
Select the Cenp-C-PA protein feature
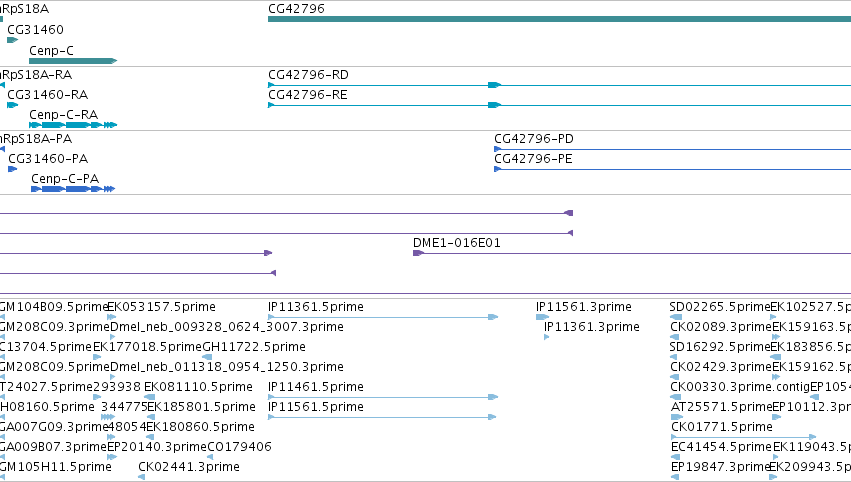[73, 189]
